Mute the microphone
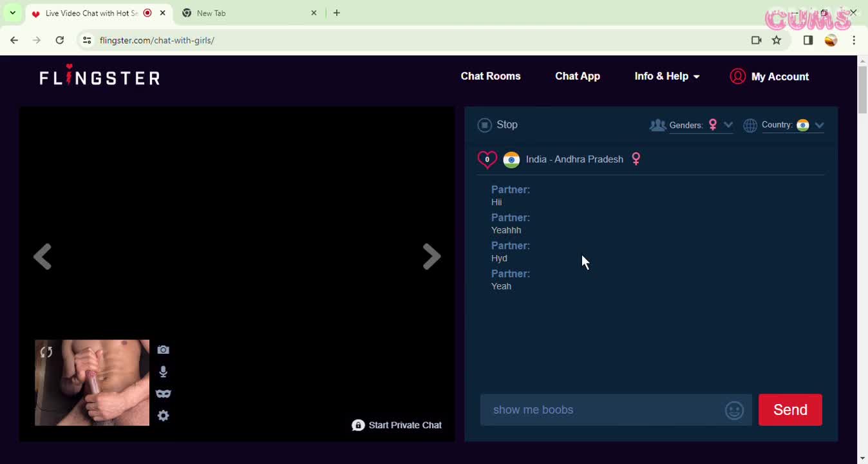The image size is (868, 464). coord(163,372)
